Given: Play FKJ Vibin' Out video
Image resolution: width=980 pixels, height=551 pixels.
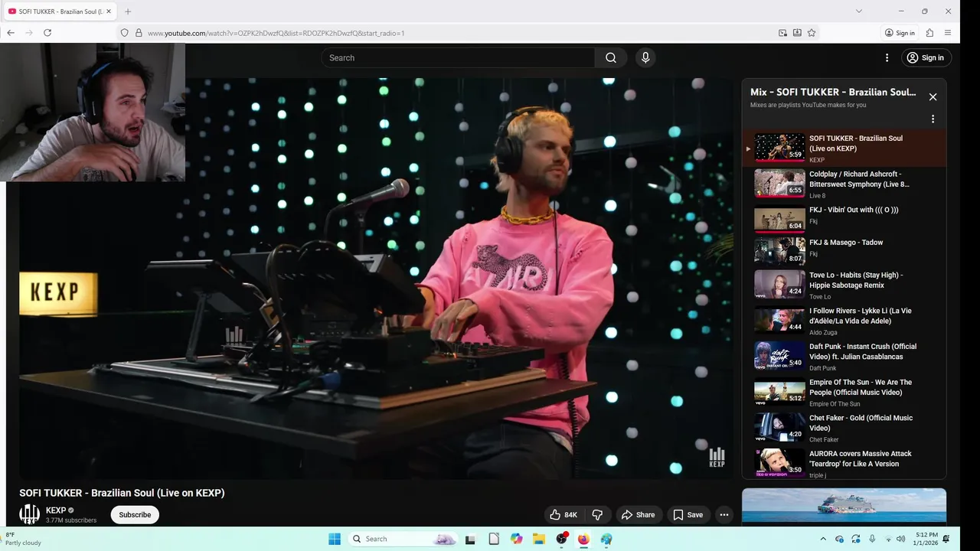Looking at the screenshot, I should pos(844,219).
